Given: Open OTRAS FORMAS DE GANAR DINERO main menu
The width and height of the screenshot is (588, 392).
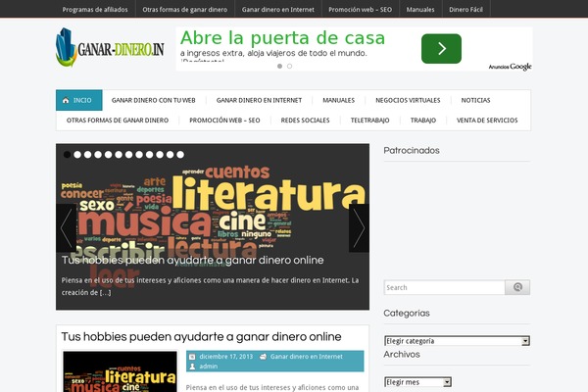Looking at the screenshot, I should pos(118,120).
